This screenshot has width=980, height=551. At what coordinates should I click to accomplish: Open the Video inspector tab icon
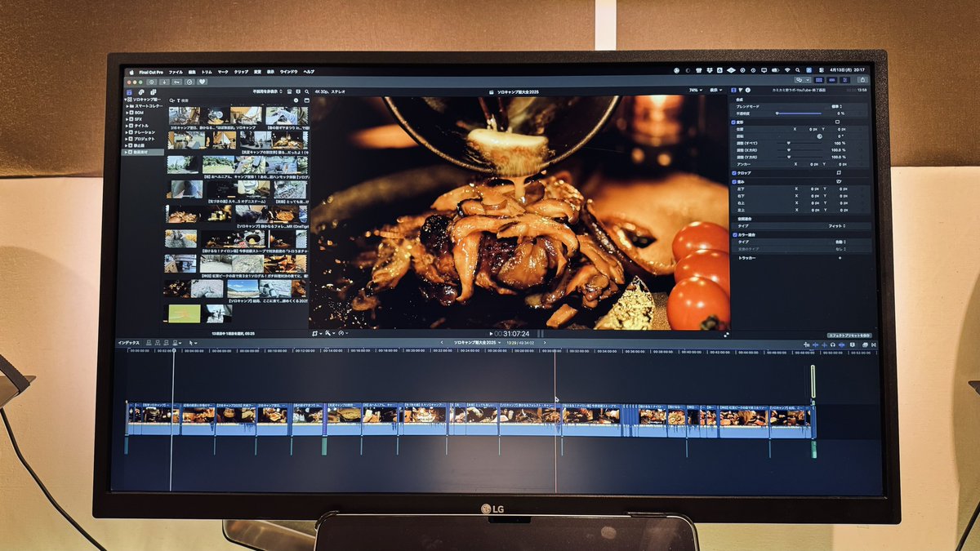pos(733,90)
